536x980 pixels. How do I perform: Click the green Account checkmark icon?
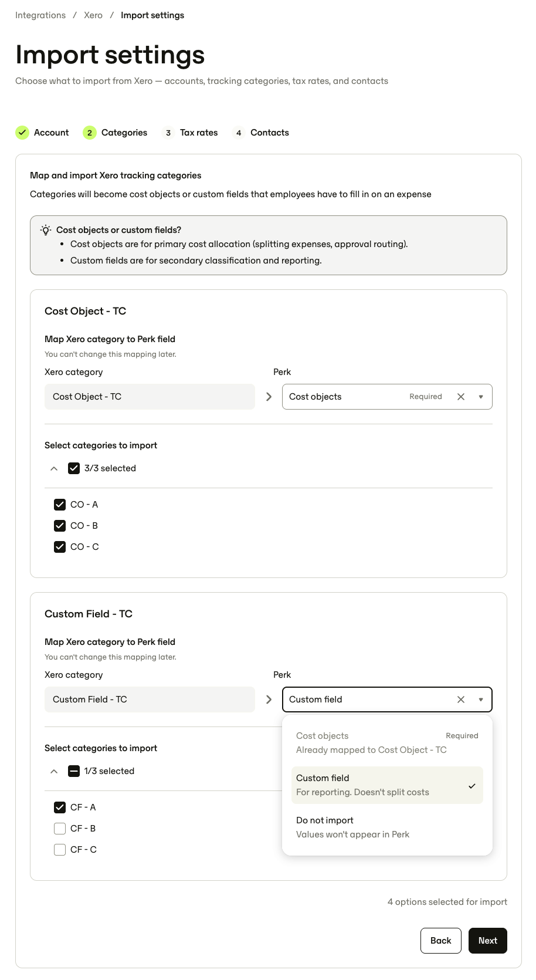(22, 133)
